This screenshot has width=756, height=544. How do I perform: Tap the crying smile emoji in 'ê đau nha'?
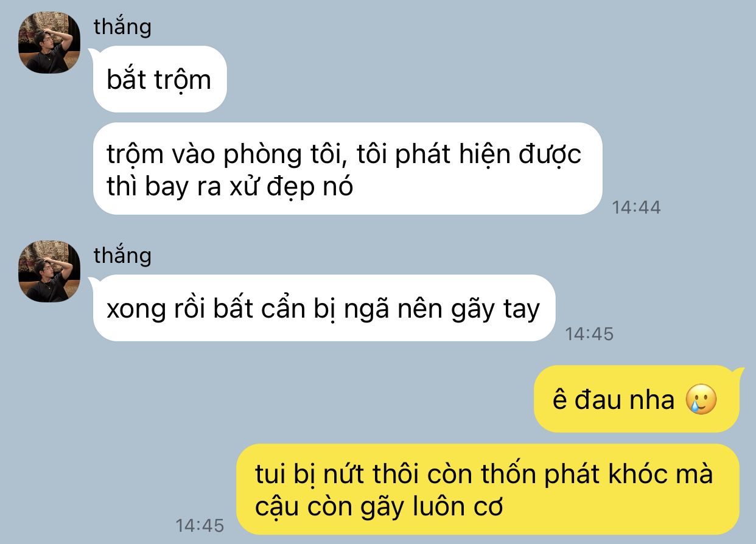point(701,400)
